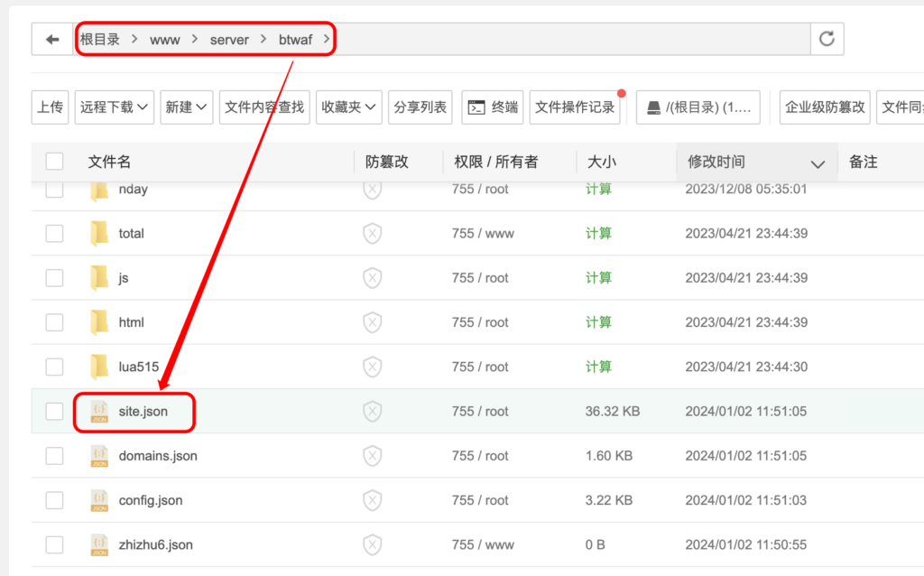This screenshot has width=924, height=576.
Task: Open the nday folder icon
Action: [99, 190]
